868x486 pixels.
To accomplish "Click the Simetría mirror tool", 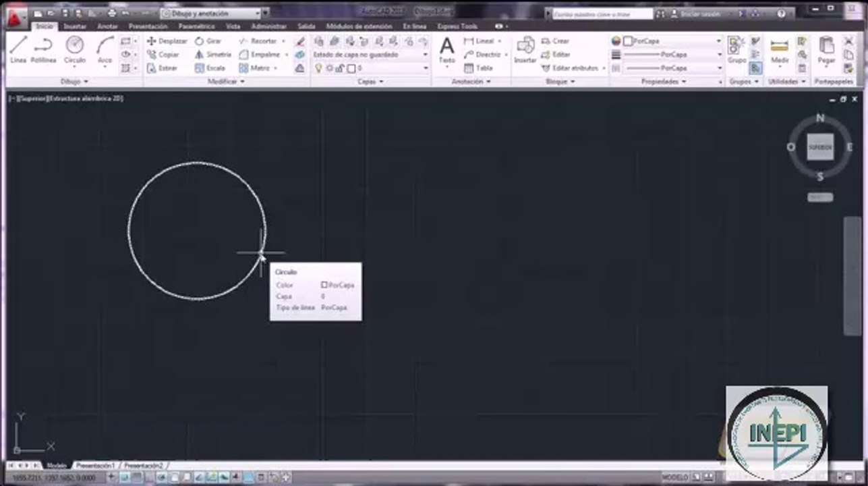I will point(212,55).
